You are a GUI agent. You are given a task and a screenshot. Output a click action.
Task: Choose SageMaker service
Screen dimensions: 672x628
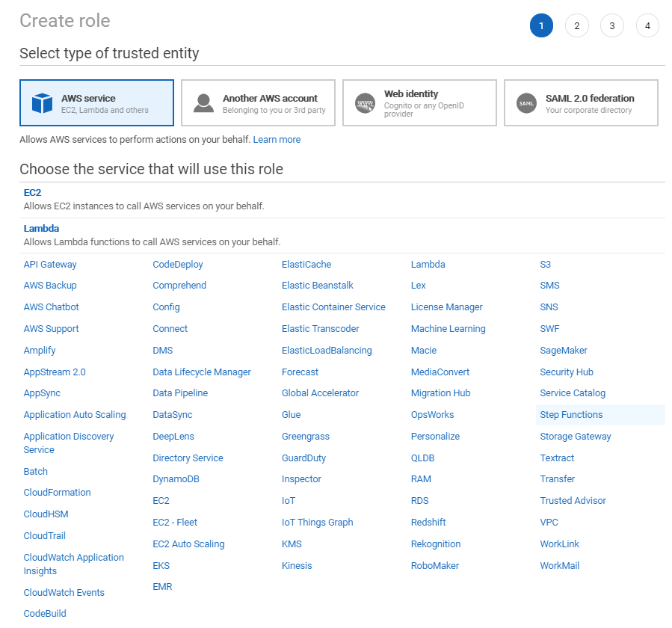564,351
